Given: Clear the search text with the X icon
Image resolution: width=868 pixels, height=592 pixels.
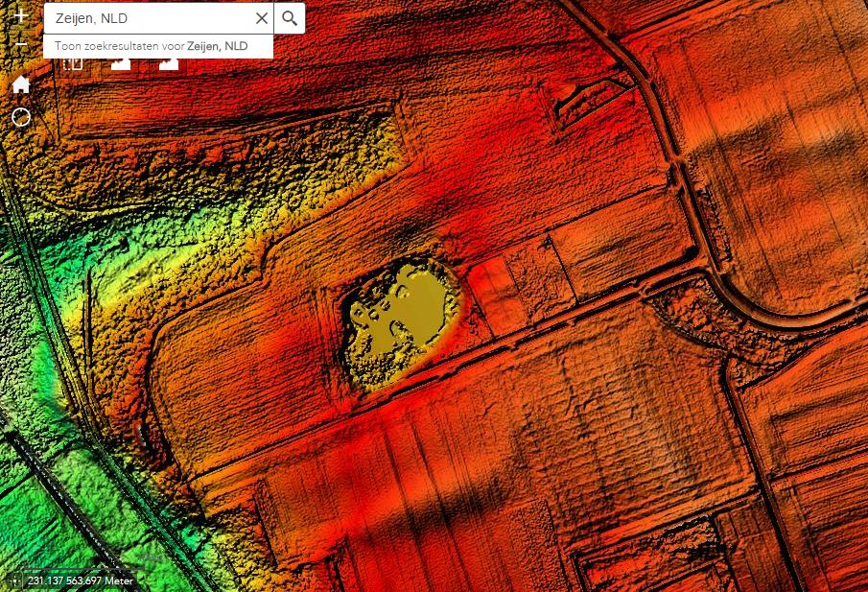Looking at the screenshot, I should [261, 18].
